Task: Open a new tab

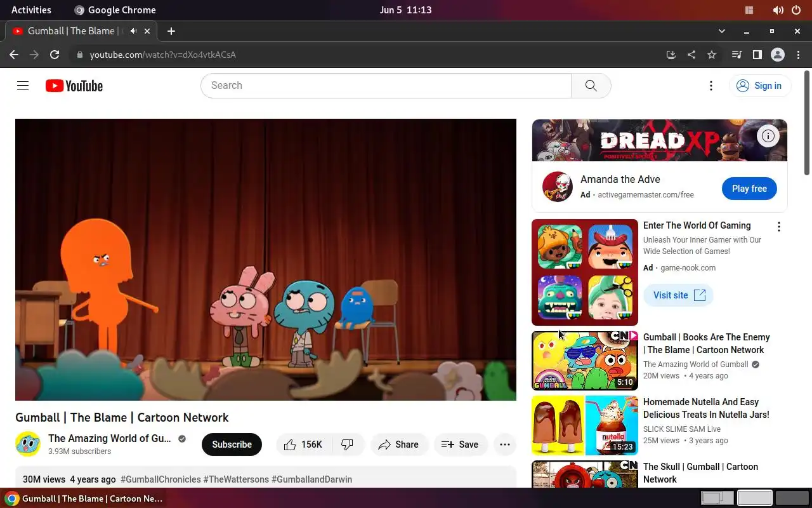Action: pyautogui.click(x=171, y=30)
